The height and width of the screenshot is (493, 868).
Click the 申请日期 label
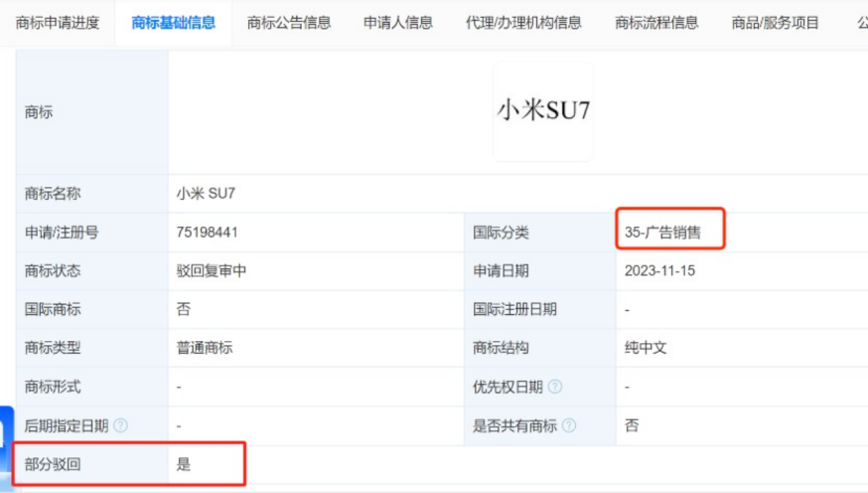501,271
